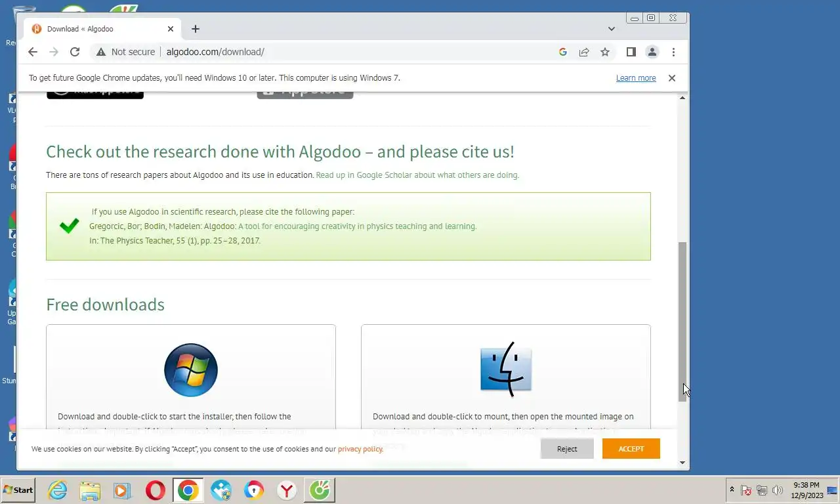
Task: Open the cited paper title link
Action: [x=358, y=226]
